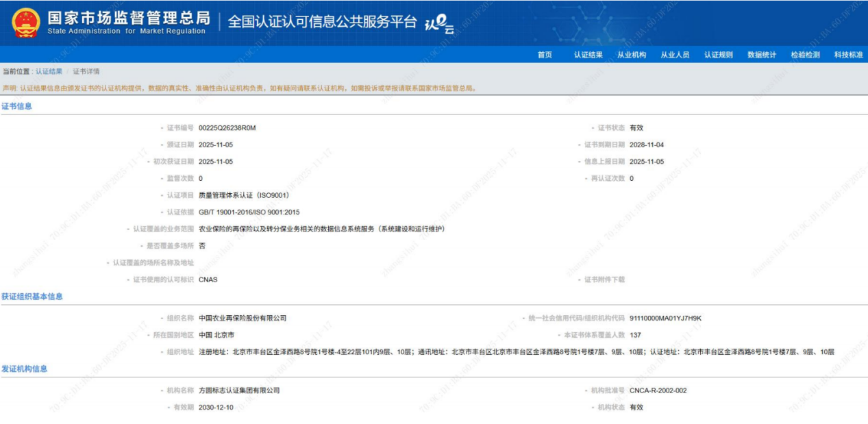
Task: Click the 证书信息 section heading
Action: pyautogui.click(x=16, y=106)
